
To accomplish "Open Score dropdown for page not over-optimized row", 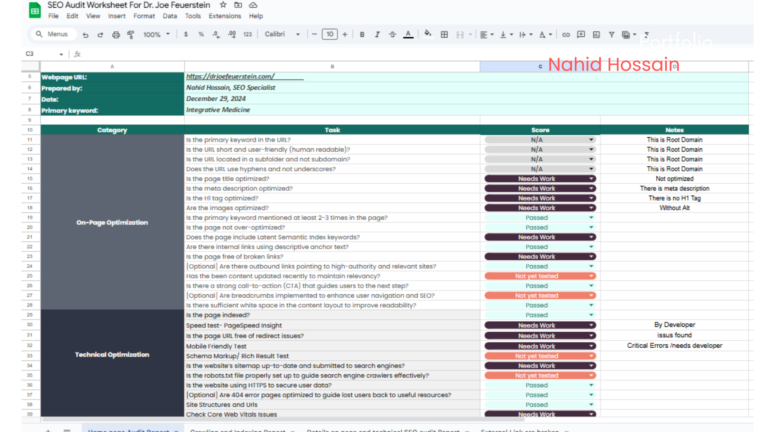I will pos(591,227).
